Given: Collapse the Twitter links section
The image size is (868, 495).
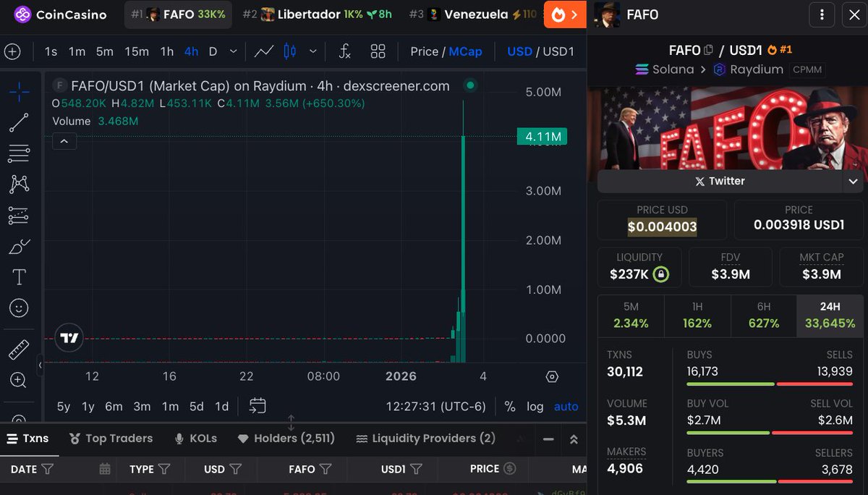Looking at the screenshot, I should [x=853, y=182].
